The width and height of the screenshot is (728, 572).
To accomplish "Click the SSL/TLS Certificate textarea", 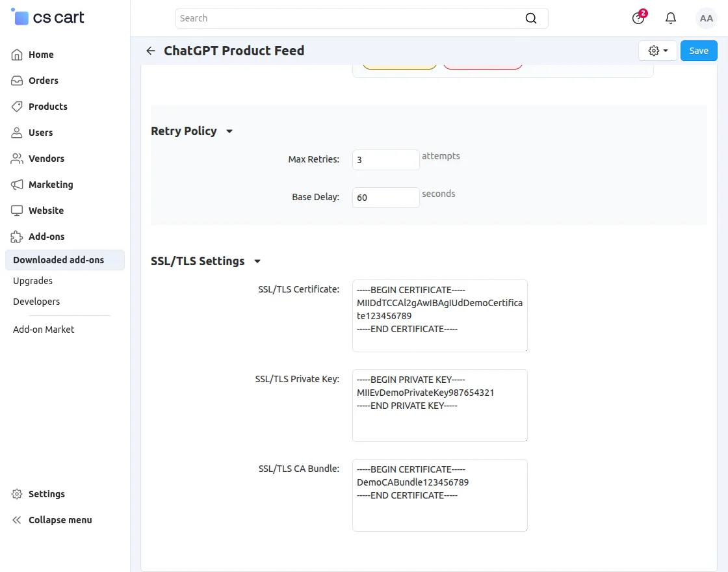I will 439,316.
